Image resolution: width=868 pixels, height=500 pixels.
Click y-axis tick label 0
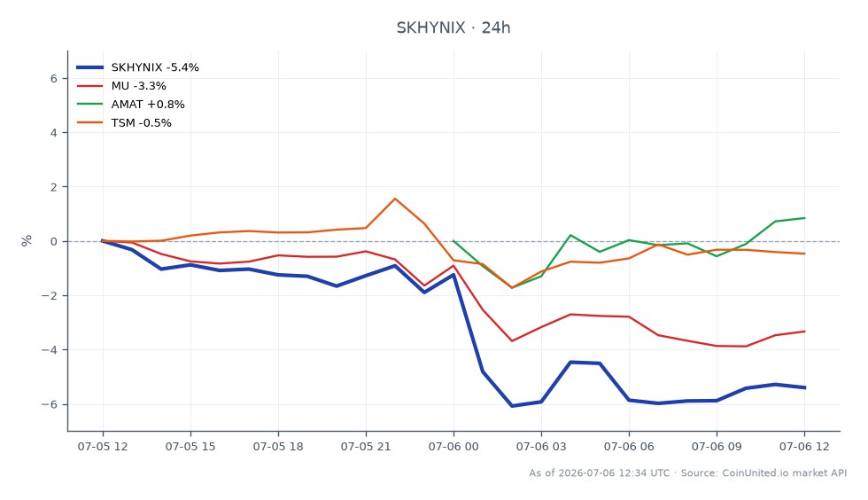pyautogui.click(x=54, y=242)
